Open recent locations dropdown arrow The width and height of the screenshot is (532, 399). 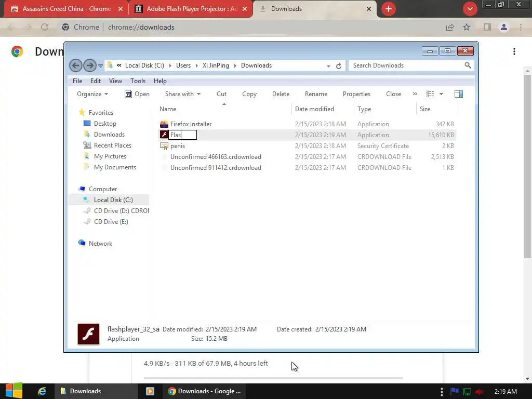coord(100,66)
